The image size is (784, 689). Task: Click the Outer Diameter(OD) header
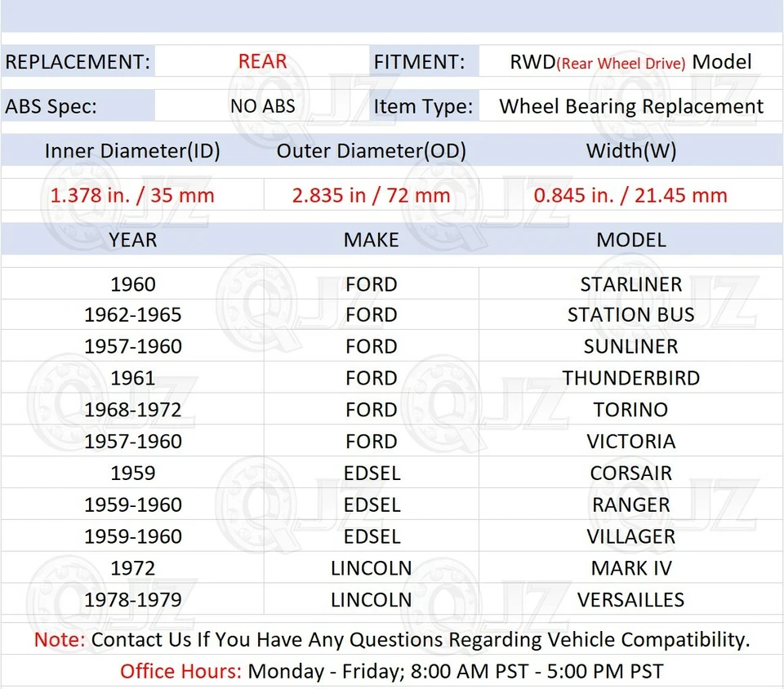point(371,151)
